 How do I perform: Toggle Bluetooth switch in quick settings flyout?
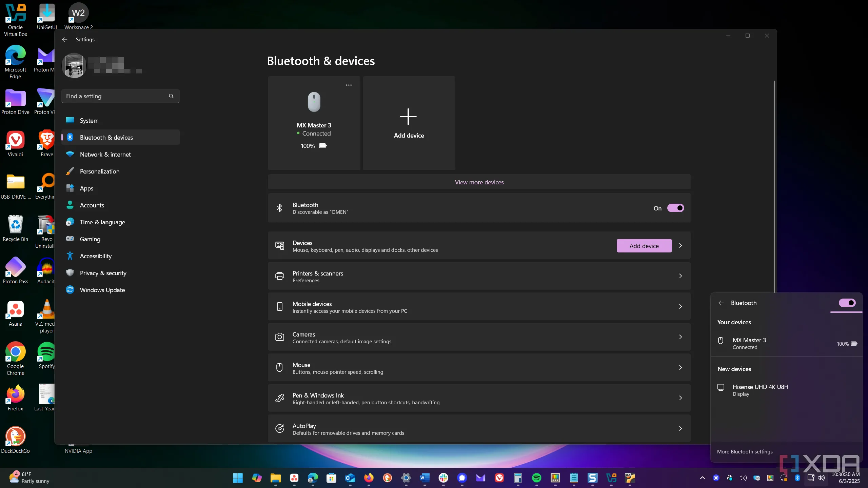coord(847,303)
